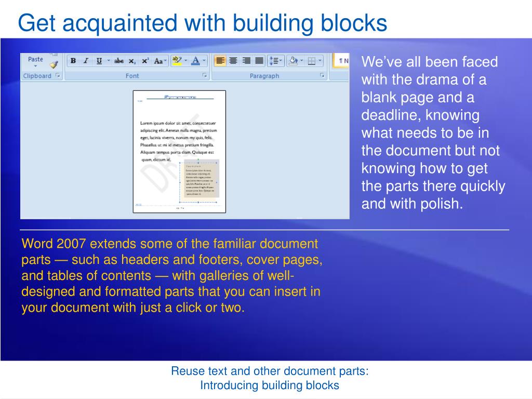Open the Font dialog launcher
532x399 pixels.
pos(205,76)
